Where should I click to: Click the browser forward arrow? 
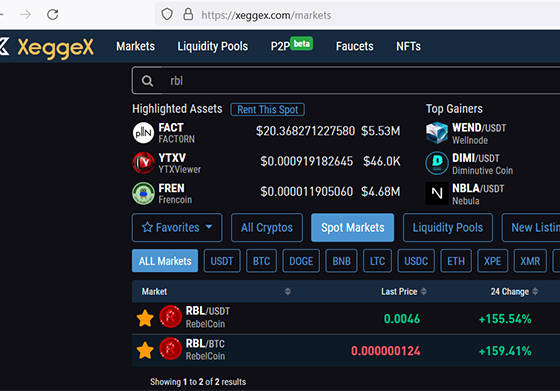coord(25,14)
